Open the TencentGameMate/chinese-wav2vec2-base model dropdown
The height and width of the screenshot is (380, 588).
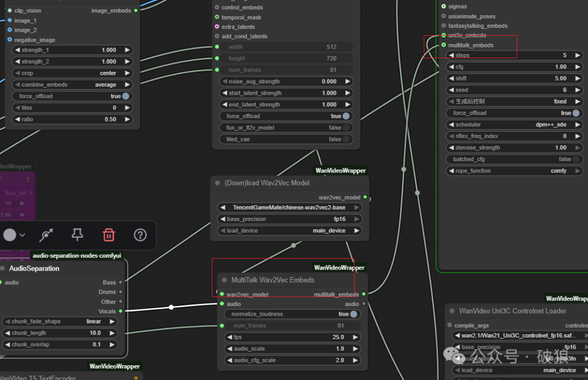(x=290, y=207)
